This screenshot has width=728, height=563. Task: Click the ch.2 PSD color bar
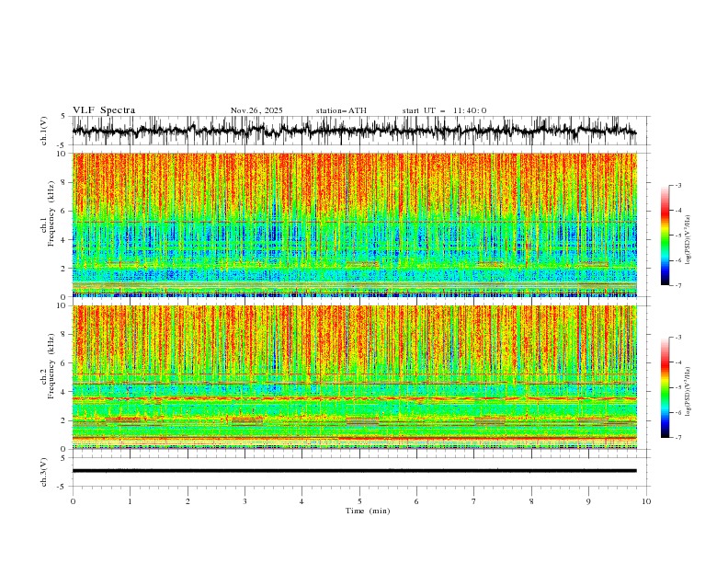tap(665, 387)
